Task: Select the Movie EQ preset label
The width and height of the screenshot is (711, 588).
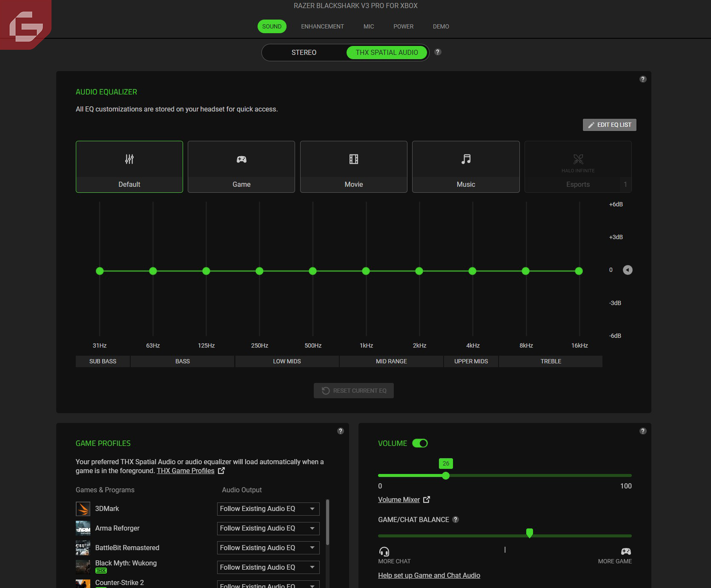Action: (354, 184)
